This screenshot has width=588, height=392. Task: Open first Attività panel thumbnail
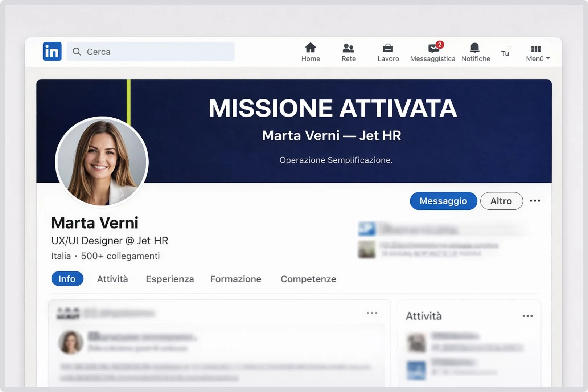pos(416,343)
